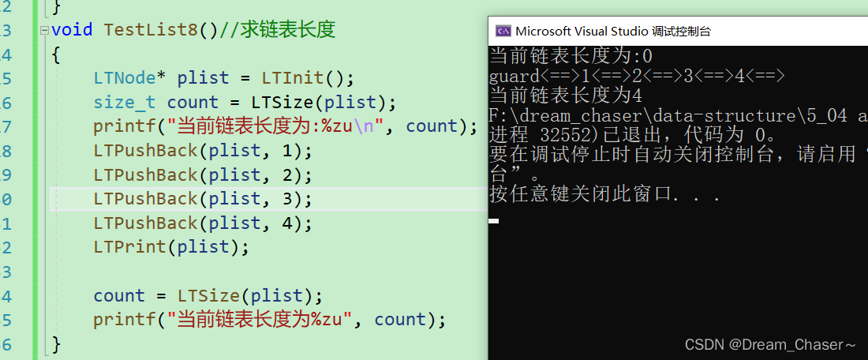
Task: Click 'LTNode*' type in plist declaration
Action: [129, 78]
